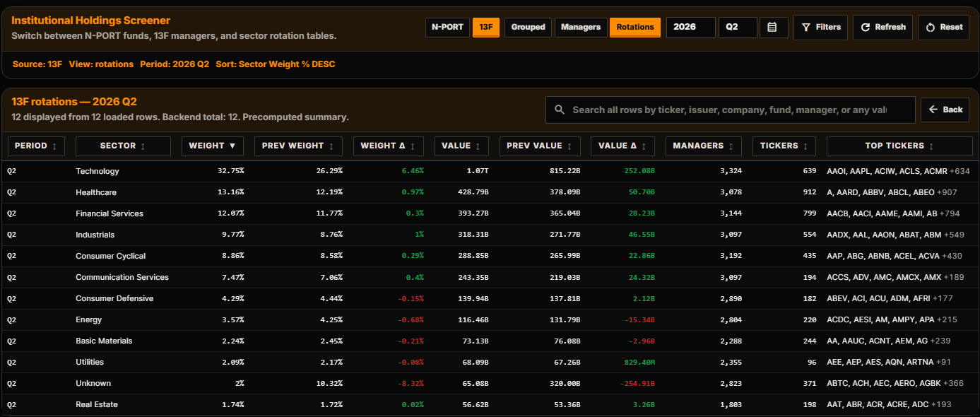Image resolution: width=980 pixels, height=417 pixels.
Task: Sort by VALUE column header
Action: point(461,146)
